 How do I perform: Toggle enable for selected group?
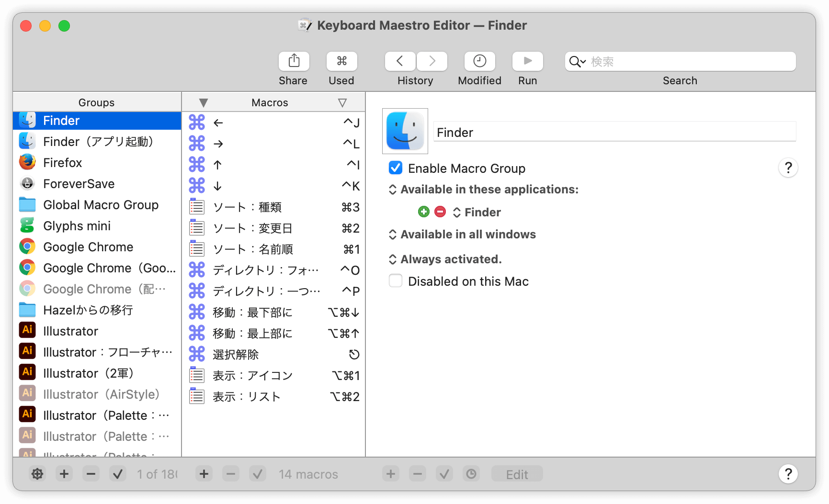(118, 474)
